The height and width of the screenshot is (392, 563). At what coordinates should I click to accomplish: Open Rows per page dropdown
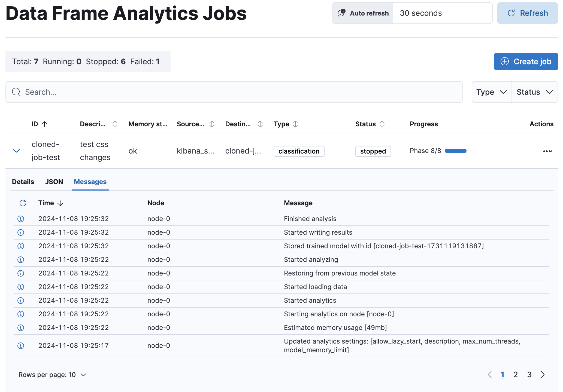[52, 375]
